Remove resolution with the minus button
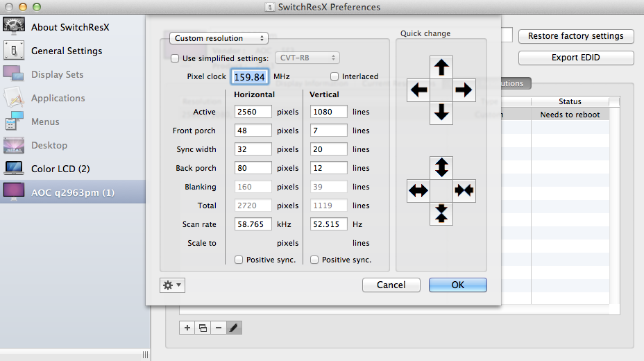The width and height of the screenshot is (644, 361). 219,328
